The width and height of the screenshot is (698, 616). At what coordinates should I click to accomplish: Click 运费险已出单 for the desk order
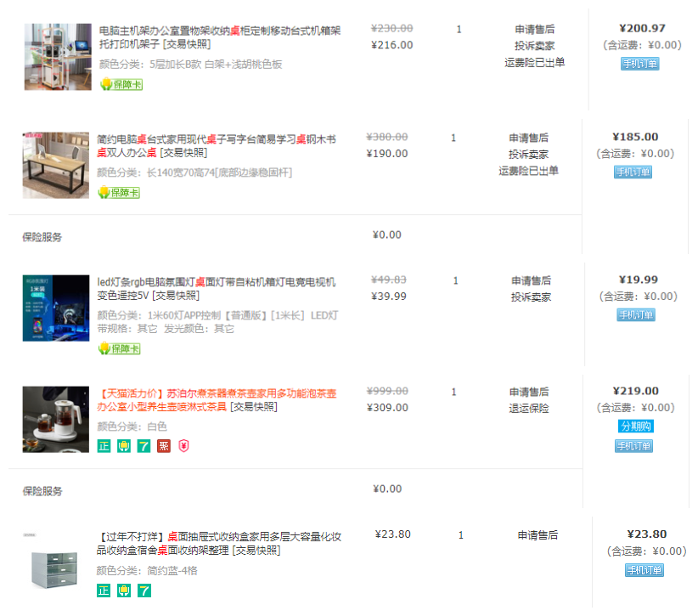tap(528, 171)
